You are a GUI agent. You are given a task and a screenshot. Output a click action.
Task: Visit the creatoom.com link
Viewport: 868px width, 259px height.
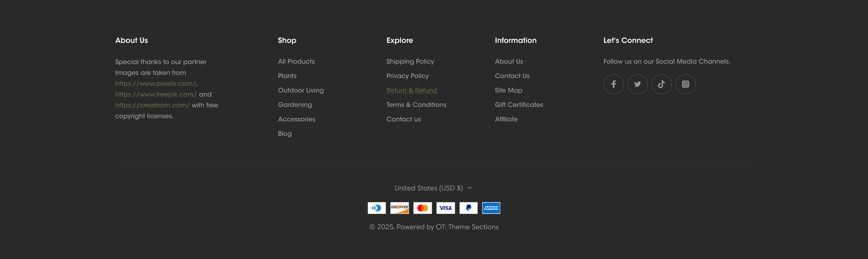pos(152,105)
